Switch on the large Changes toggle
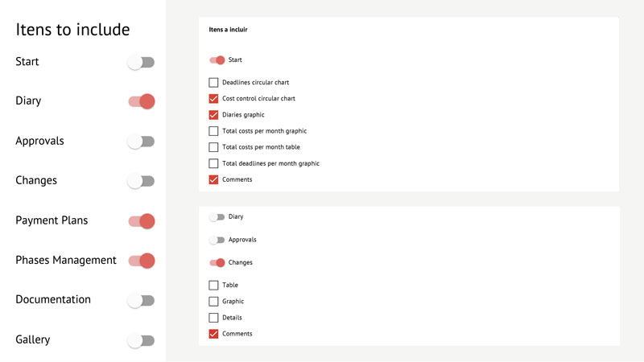The image size is (644, 362). coord(141,181)
